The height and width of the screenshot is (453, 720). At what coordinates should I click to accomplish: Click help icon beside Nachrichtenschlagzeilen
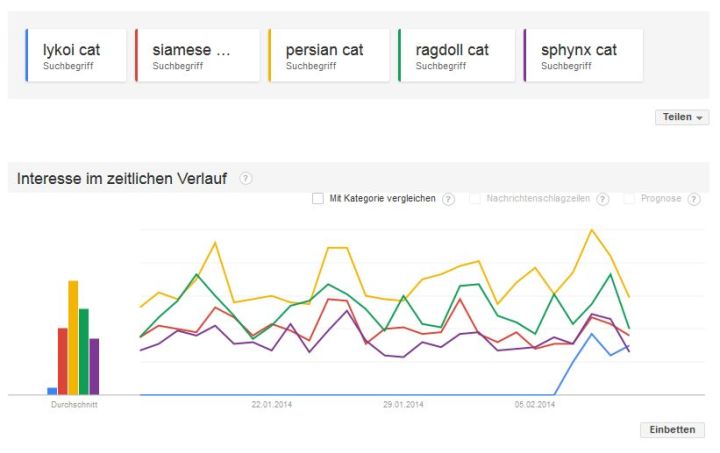602,199
